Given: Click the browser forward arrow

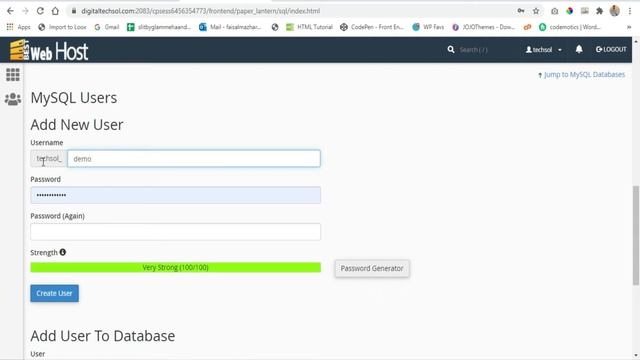Looking at the screenshot, I should coord(25,11).
